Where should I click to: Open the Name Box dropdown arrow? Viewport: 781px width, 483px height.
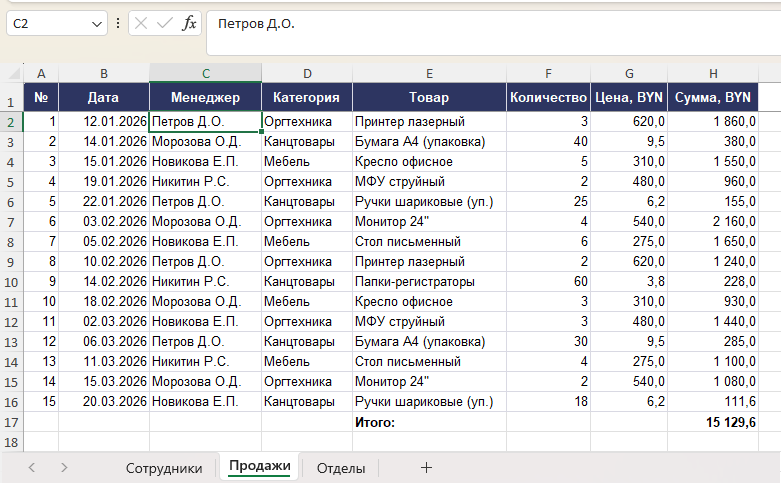point(97,24)
